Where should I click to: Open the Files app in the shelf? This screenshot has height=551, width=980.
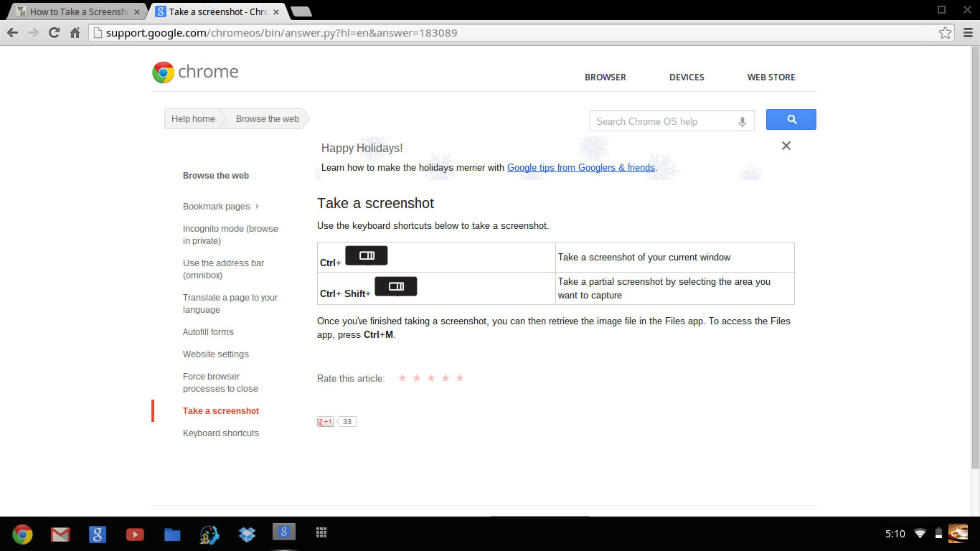(x=172, y=534)
